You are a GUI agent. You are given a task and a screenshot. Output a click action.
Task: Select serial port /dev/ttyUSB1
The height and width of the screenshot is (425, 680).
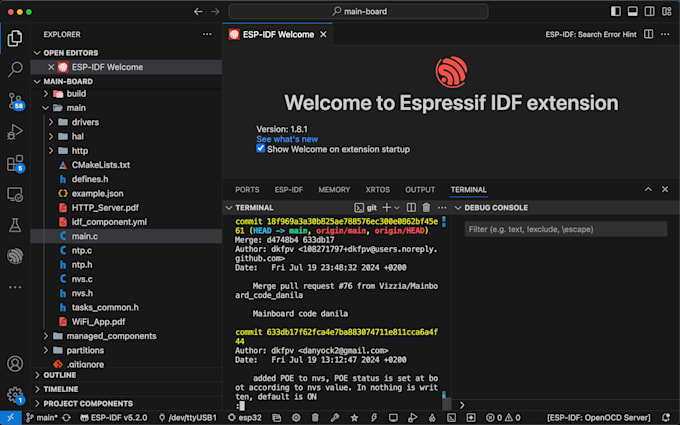tap(187, 418)
